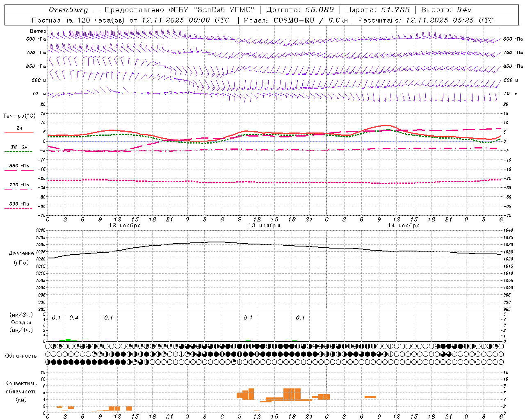The image size is (525, 420).
Task: Click the '13 ноября' date label
Action: point(264,225)
